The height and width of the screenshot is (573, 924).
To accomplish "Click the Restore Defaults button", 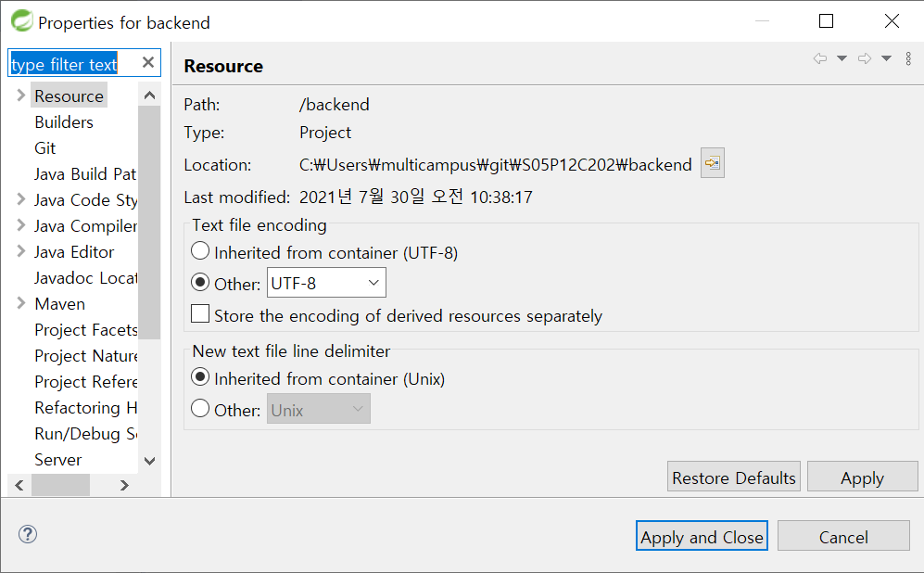I will (x=733, y=477).
